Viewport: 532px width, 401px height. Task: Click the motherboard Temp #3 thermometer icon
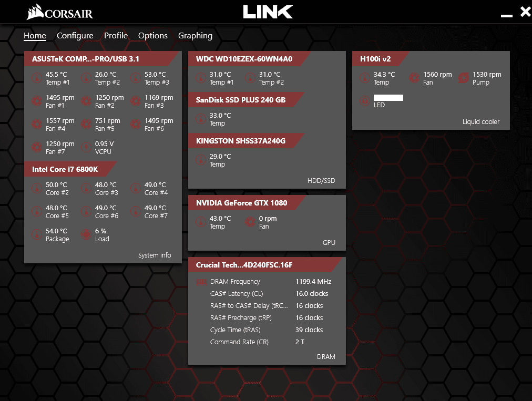click(x=136, y=78)
